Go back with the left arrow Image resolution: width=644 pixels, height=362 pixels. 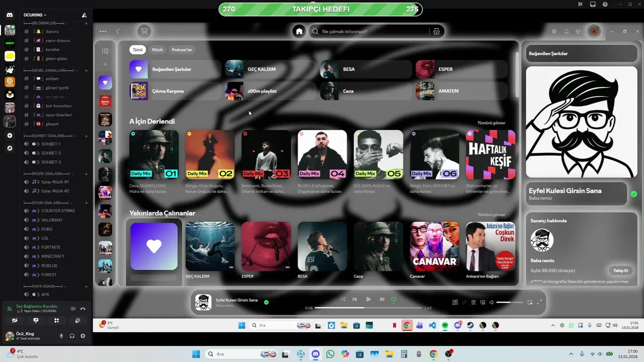tap(118, 31)
